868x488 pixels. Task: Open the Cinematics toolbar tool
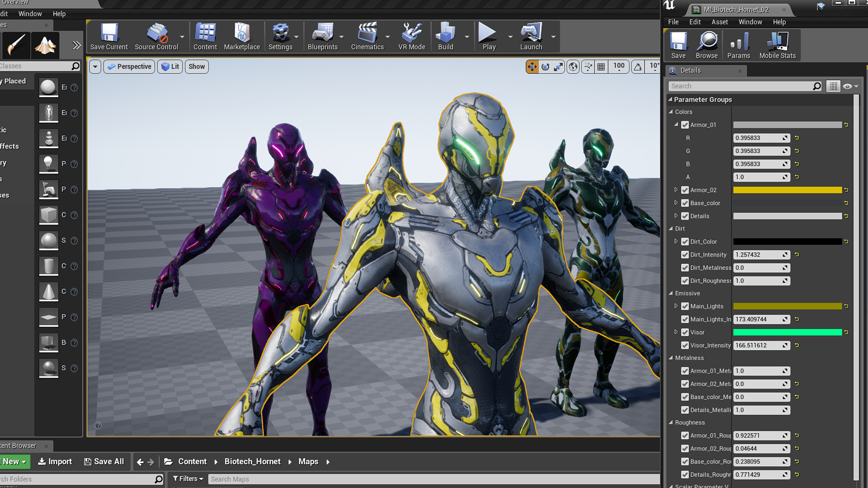pos(367,36)
